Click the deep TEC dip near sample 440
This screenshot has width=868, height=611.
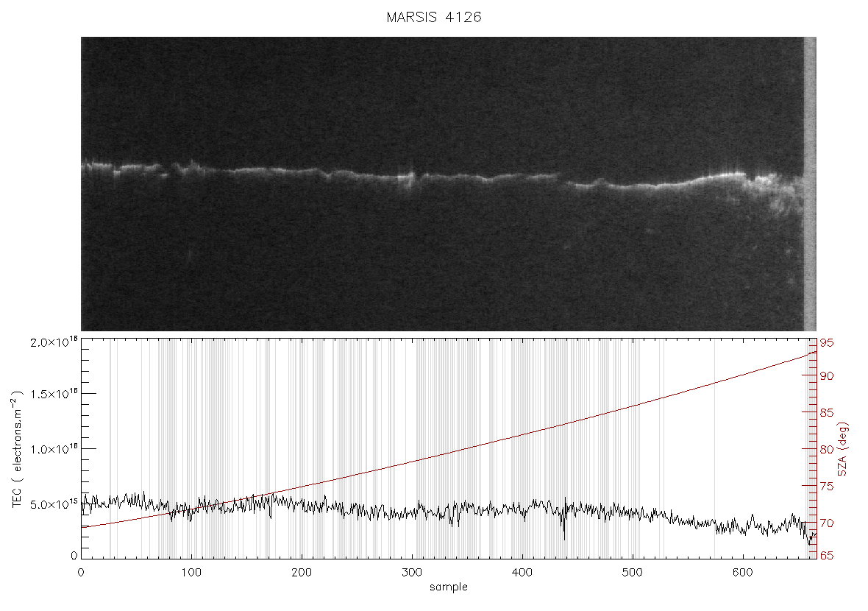(x=565, y=526)
